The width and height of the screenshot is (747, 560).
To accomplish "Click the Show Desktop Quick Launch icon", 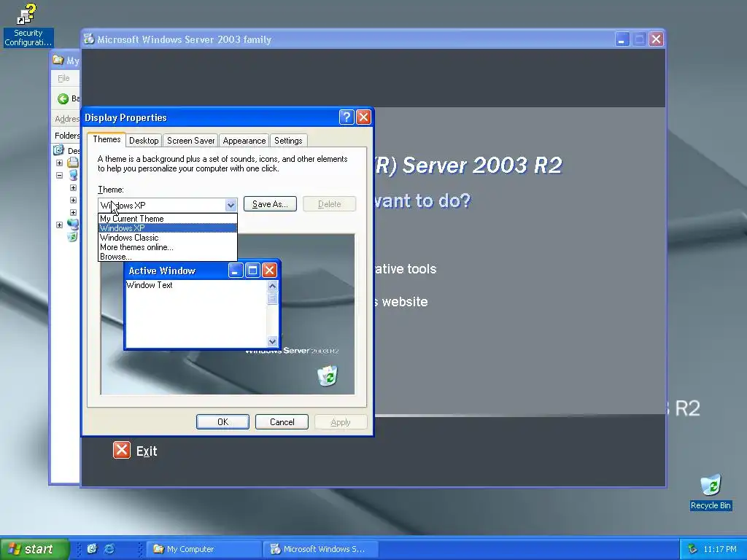I will [92, 548].
